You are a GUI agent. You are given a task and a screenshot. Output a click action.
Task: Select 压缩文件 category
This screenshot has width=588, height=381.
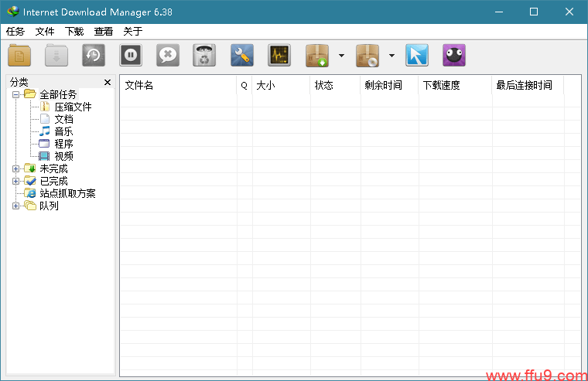point(73,107)
